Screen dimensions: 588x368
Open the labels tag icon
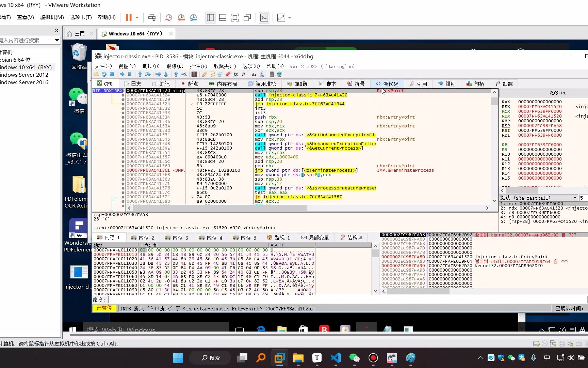pyautogui.click(x=220, y=74)
